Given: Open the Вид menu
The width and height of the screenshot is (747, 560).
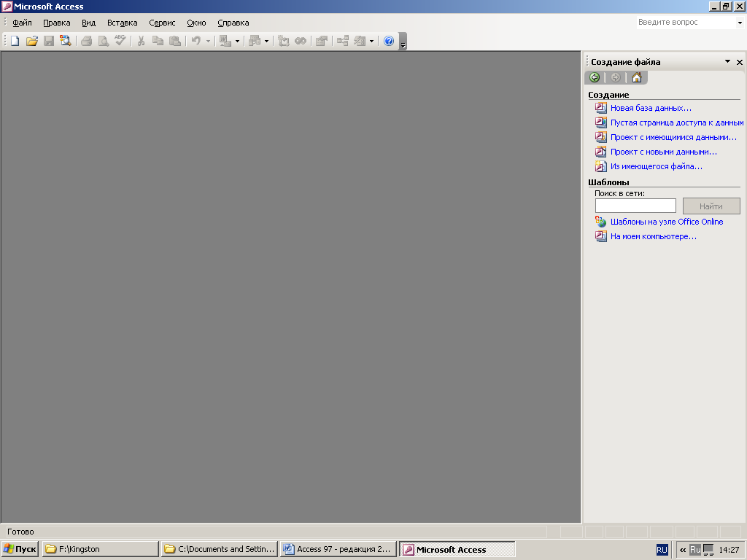Looking at the screenshot, I should [x=88, y=23].
